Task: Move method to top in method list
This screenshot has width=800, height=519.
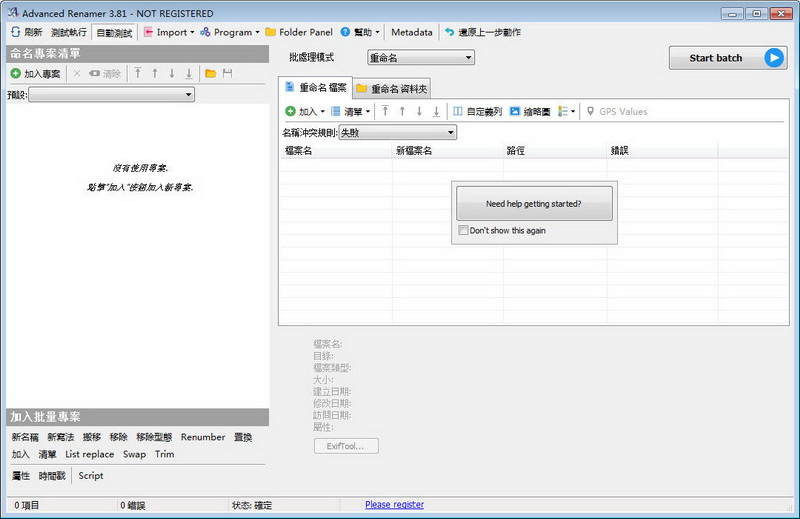Action: (138, 73)
